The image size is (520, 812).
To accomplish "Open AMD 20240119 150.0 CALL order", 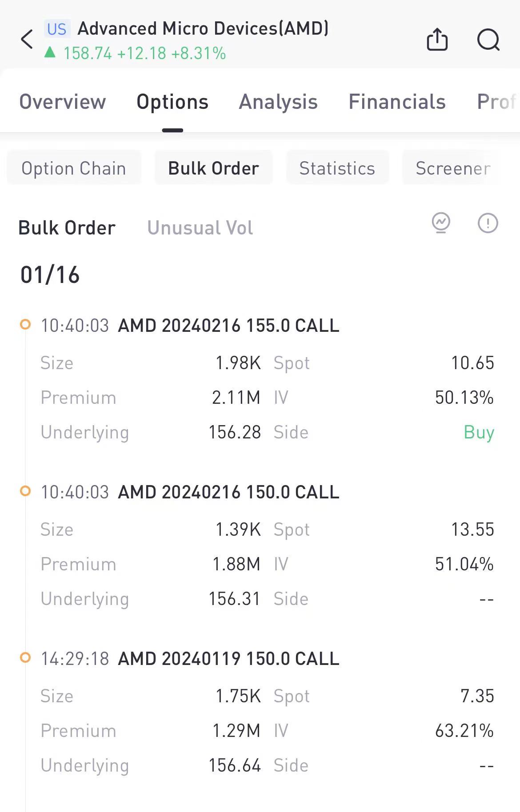I will point(228,659).
